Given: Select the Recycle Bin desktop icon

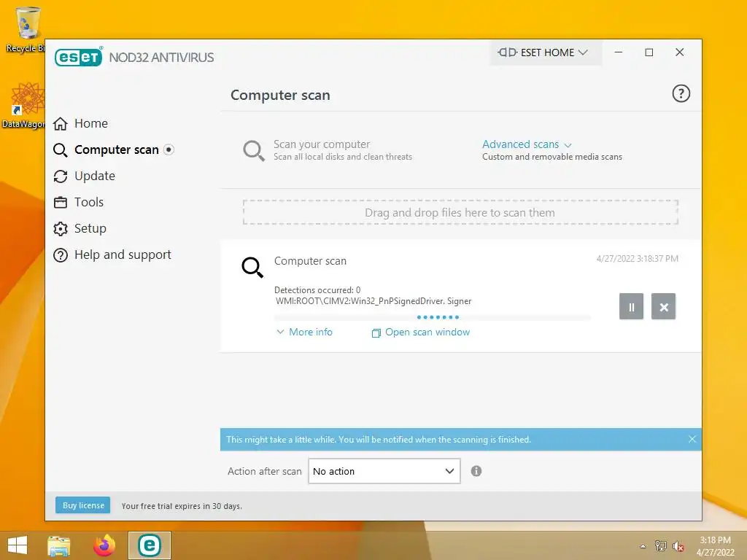Looking at the screenshot, I should pos(26,28).
